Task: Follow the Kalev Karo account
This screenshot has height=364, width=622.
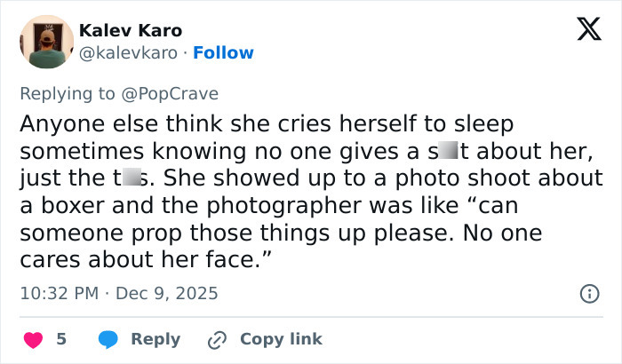Action: tap(223, 53)
